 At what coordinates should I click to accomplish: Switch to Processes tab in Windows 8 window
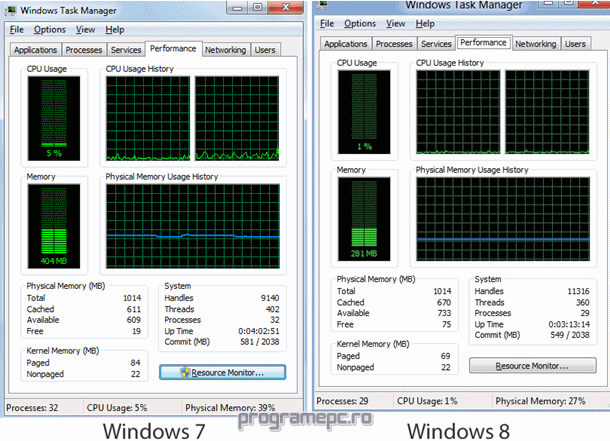pyautogui.click(x=394, y=44)
